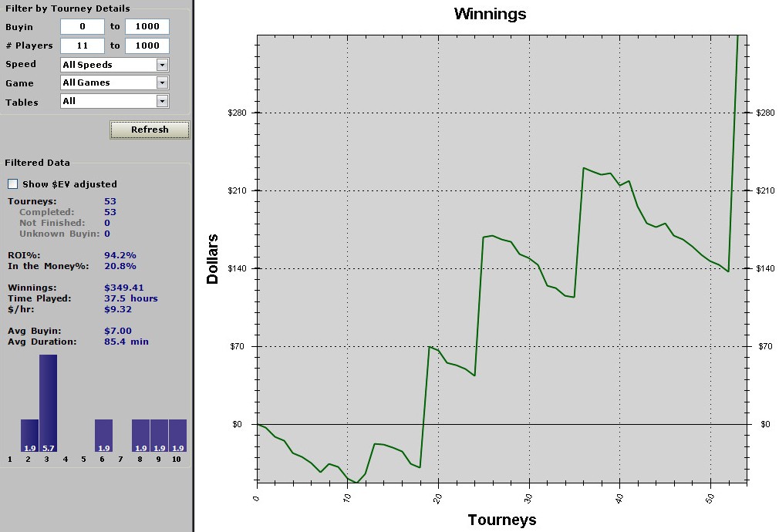Select the 6th place finish histogram bar

[103, 435]
